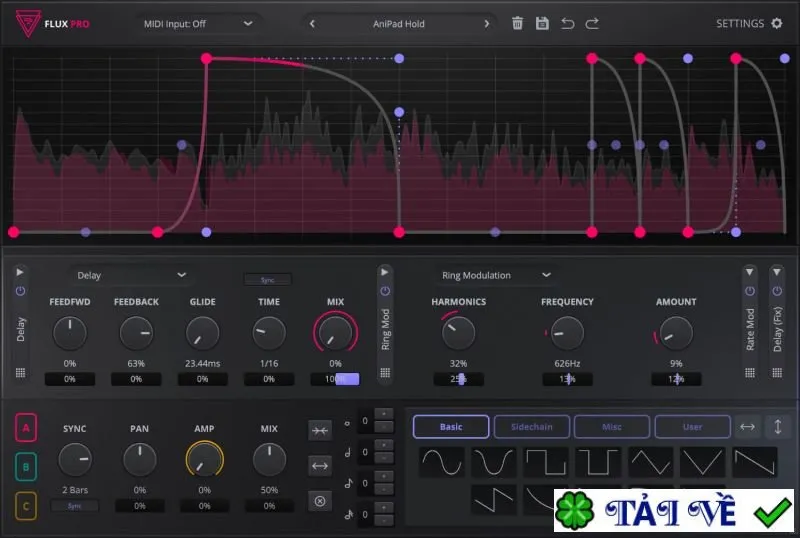Choose the square wave shape
The width and height of the screenshot is (800, 538).
click(546, 462)
